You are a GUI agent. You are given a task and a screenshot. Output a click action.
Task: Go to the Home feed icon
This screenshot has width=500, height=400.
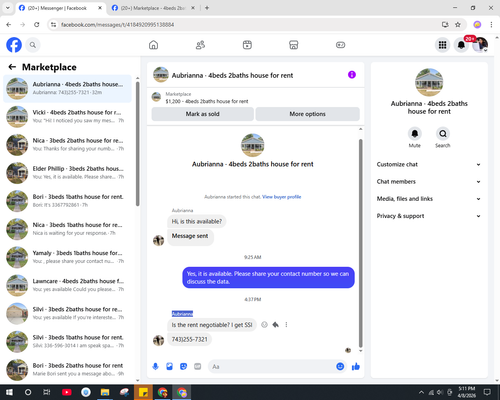[153, 45]
